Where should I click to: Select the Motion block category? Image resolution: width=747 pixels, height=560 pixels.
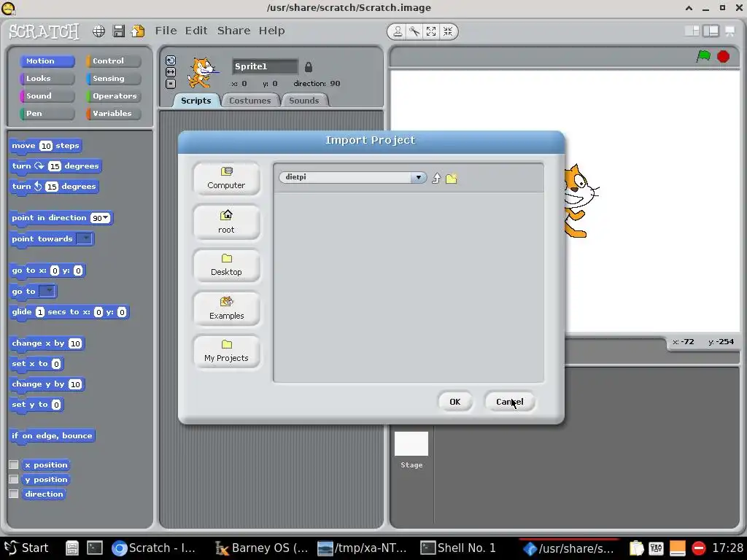[x=47, y=61]
